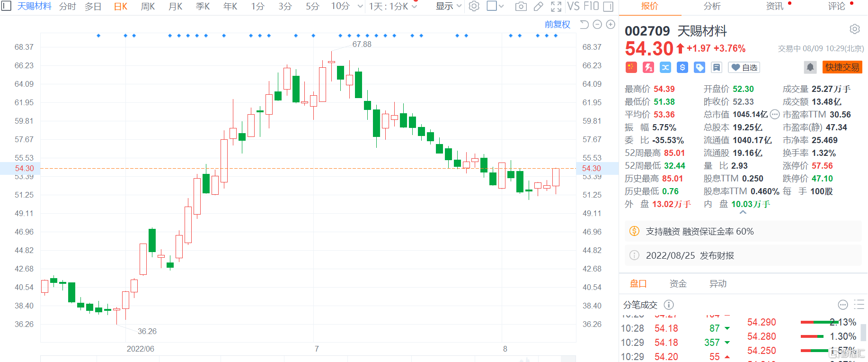Screen dimensions: 868x362
Task: Open the 分析 analysis tab
Action: coord(712,6)
